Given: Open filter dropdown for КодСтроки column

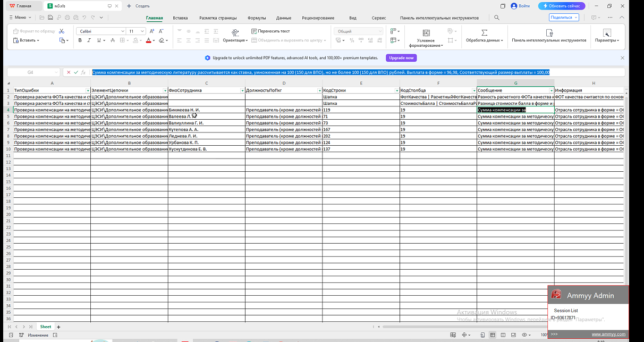Looking at the screenshot, I should click(397, 90).
